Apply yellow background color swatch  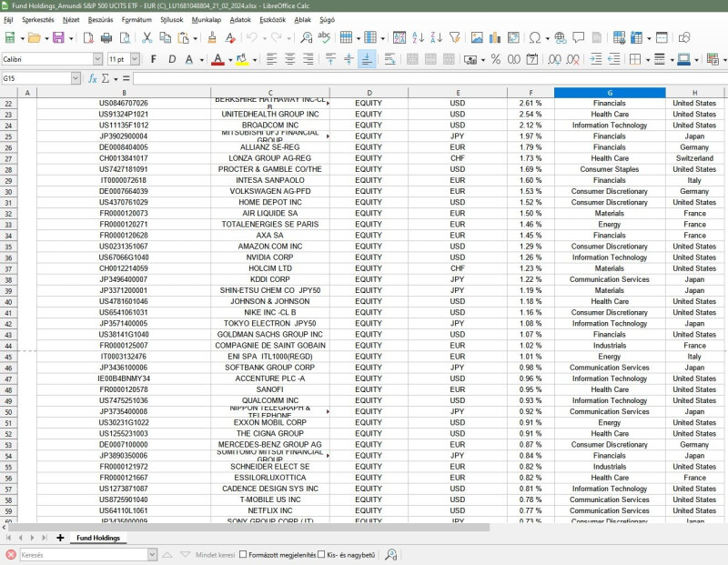click(242, 59)
